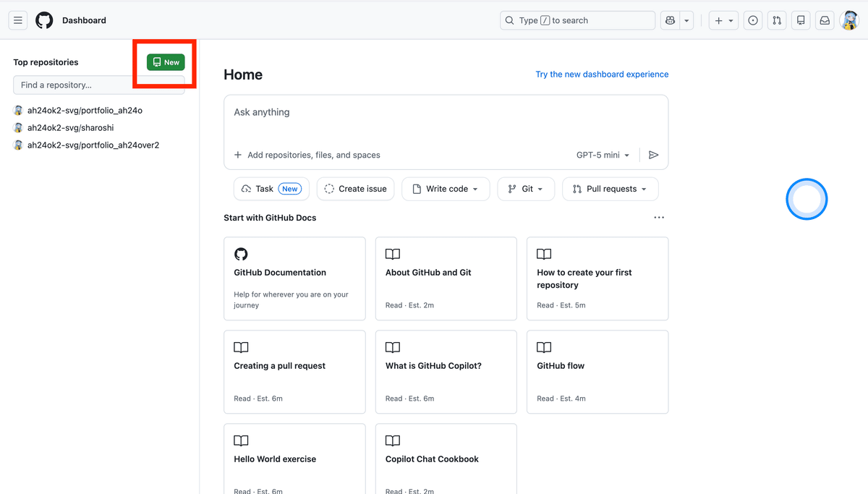Click the user profile avatar
This screenshot has width=868, height=494.
(x=848, y=20)
